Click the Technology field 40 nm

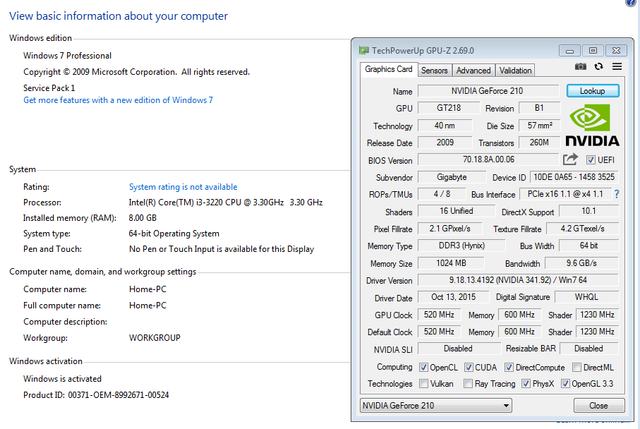(x=445, y=126)
